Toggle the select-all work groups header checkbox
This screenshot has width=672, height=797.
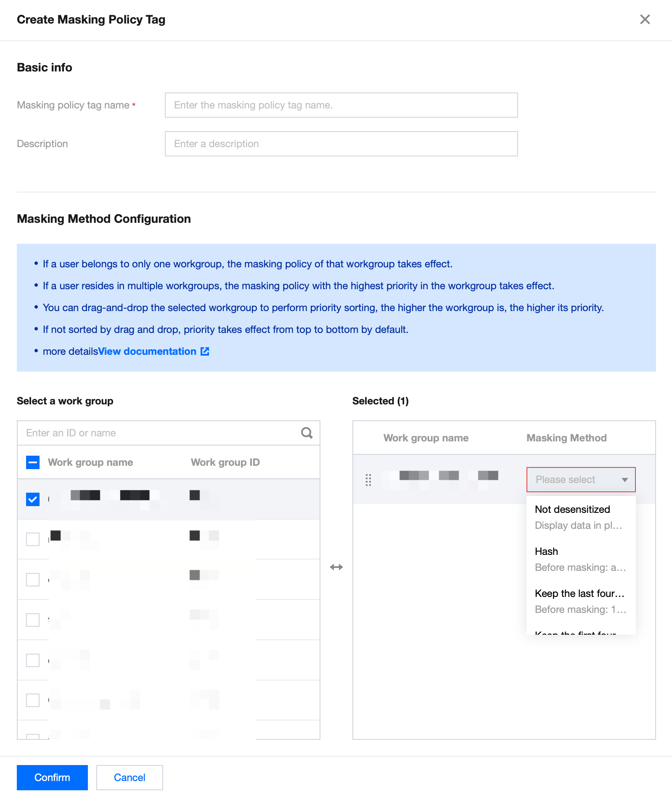click(33, 462)
